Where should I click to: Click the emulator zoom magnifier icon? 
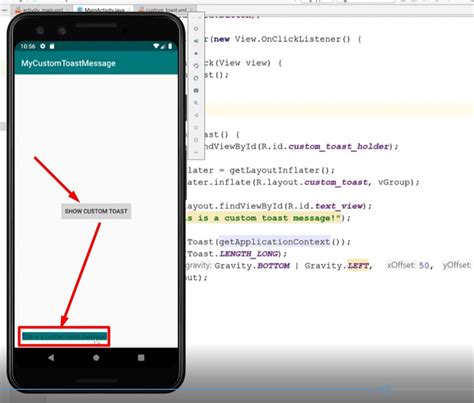(x=196, y=103)
